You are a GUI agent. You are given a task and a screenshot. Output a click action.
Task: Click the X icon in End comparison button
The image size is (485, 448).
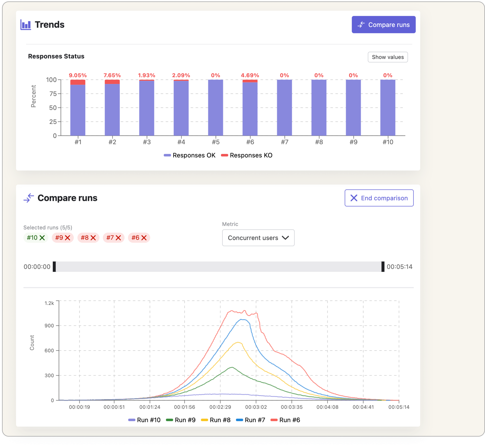[354, 198]
